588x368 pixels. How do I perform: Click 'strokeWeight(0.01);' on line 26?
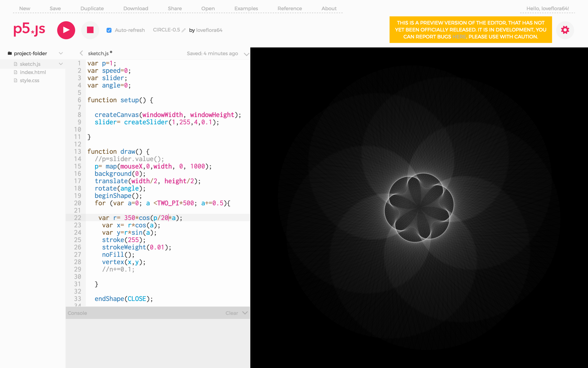tap(137, 247)
